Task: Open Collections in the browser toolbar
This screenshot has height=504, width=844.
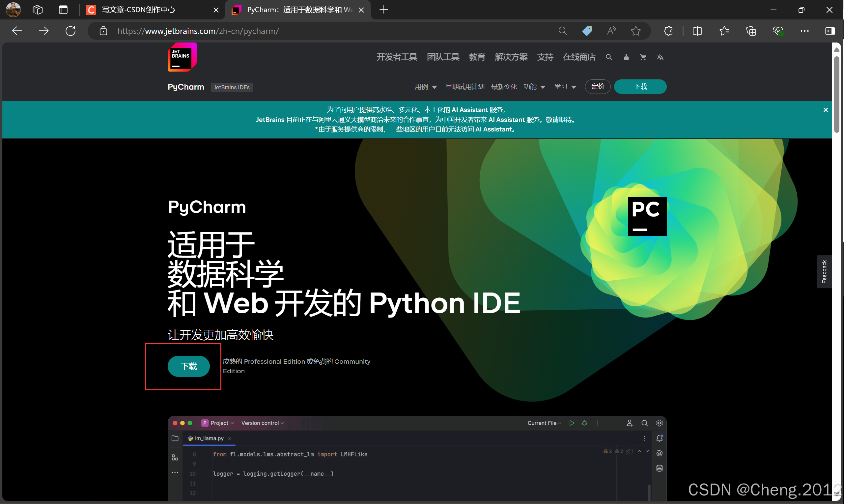Action: [751, 31]
